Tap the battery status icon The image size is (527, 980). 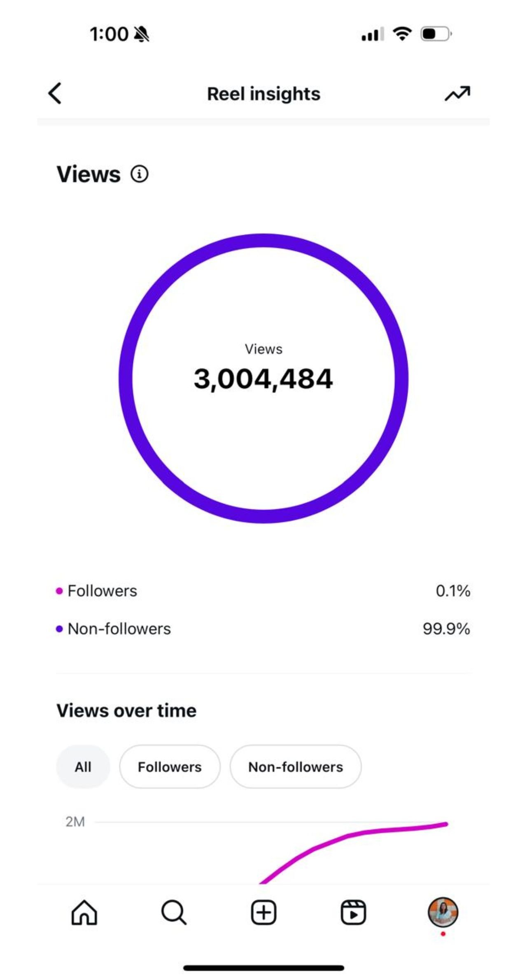436,34
